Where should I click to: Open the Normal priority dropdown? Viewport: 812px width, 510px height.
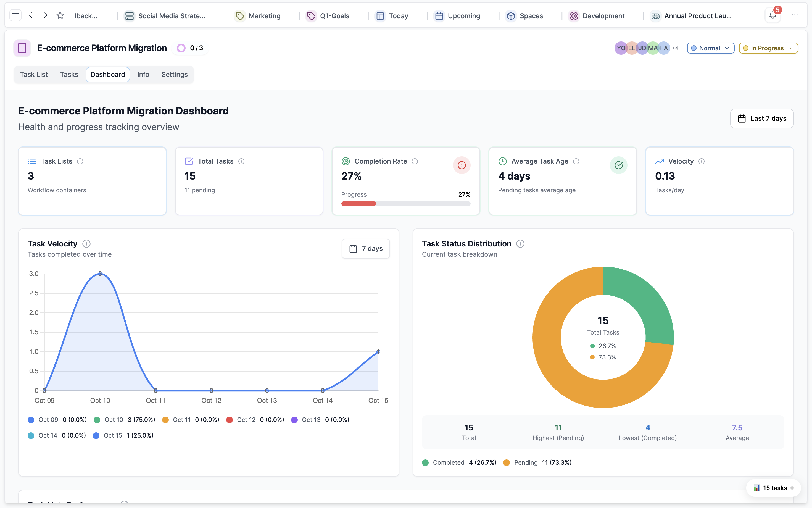coord(710,48)
